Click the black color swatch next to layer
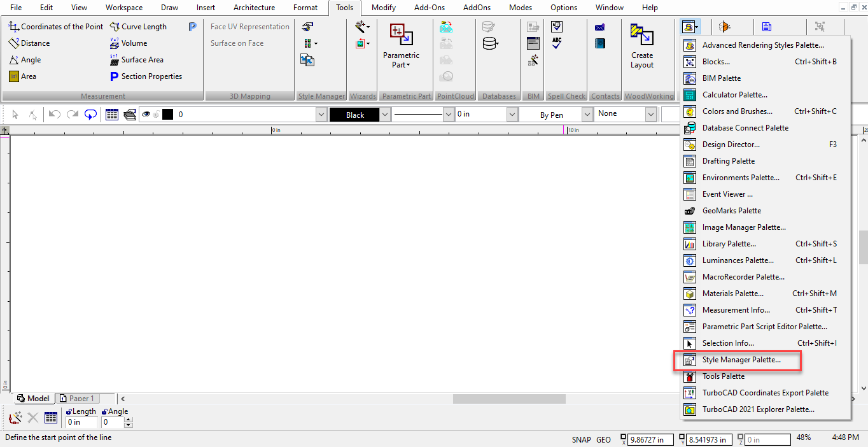Viewport: 868px width, 447px height. [167, 115]
